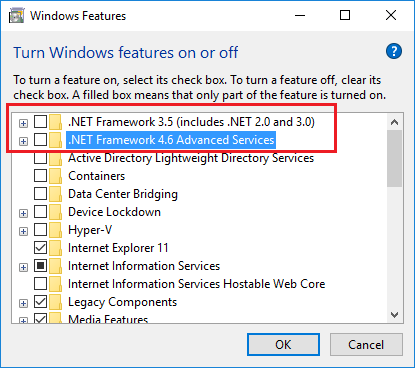Image resolution: width=415 pixels, height=368 pixels.
Task: Enable the .NET Framework 3.5 checkbox
Action: click(40, 122)
